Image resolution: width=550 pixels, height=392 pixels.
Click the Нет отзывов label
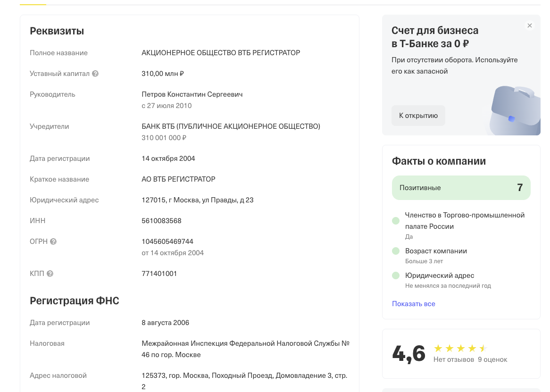[x=454, y=359]
